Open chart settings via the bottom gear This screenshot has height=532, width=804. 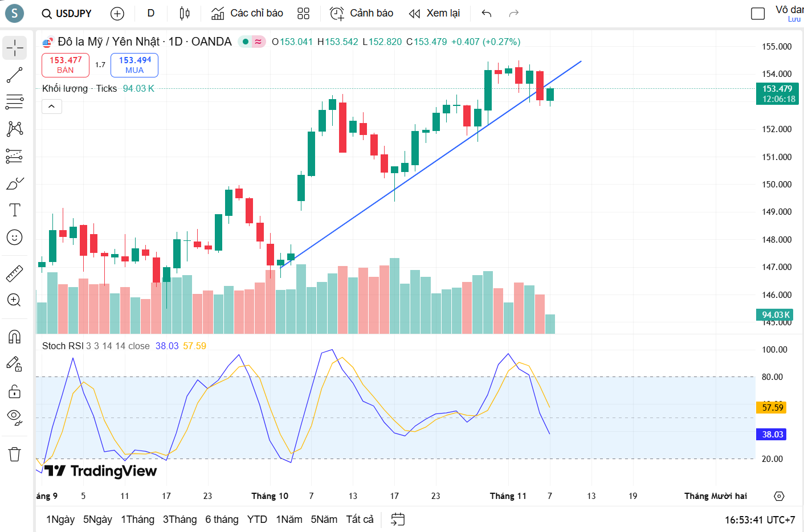tap(779, 496)
